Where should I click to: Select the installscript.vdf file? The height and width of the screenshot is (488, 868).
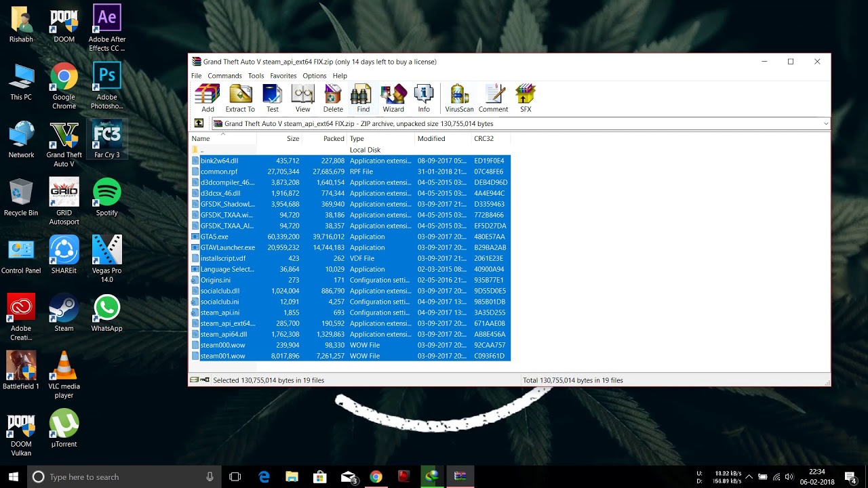tap(350, 258)
